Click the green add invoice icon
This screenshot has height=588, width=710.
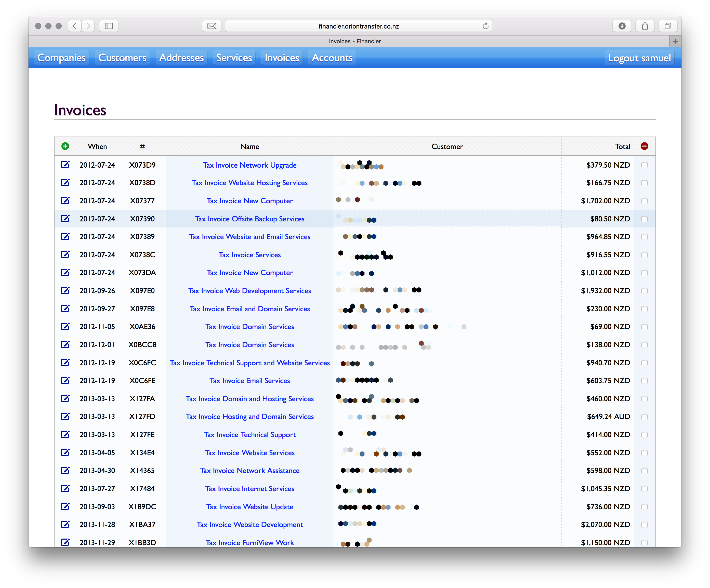tap(65, 146)
